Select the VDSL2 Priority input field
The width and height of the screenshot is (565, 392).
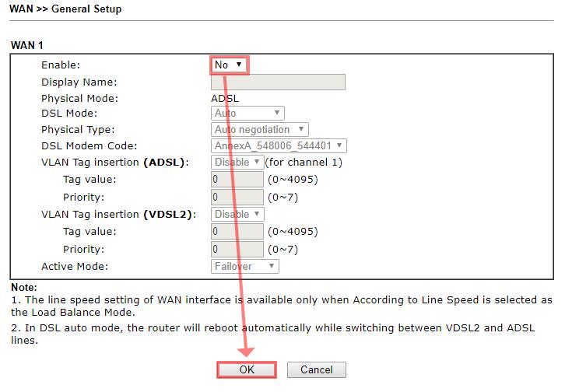[237, 250]
